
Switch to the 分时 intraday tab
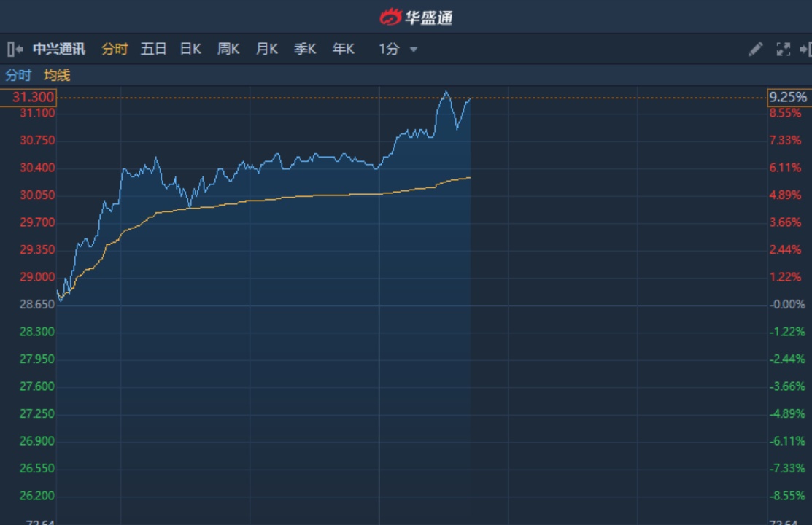pos(115,50)
